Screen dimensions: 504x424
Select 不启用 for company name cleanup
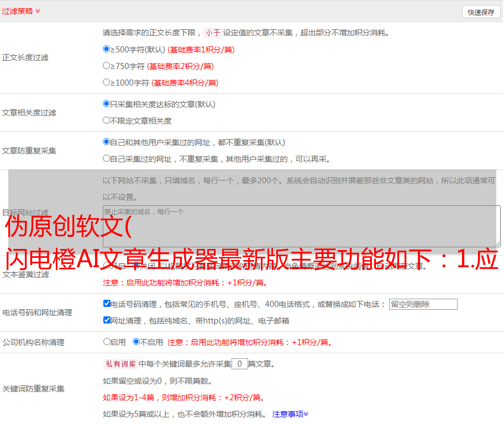pos(136,342)
